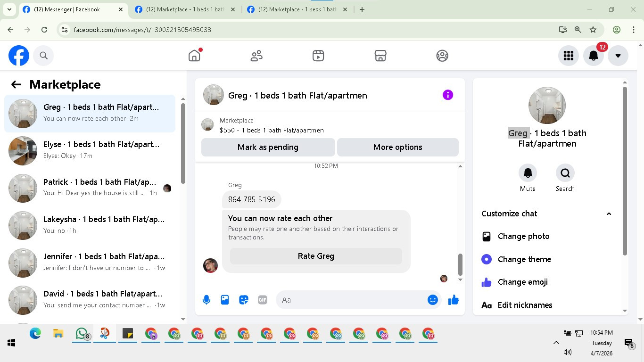Reload the page with the refresh button

tap(44, 30)
